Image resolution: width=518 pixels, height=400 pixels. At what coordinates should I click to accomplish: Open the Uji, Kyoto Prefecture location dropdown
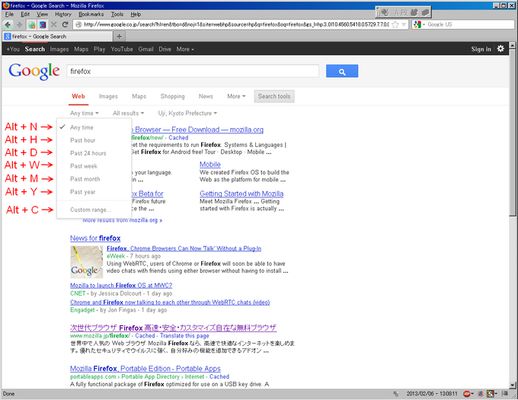tap(187, 113)
